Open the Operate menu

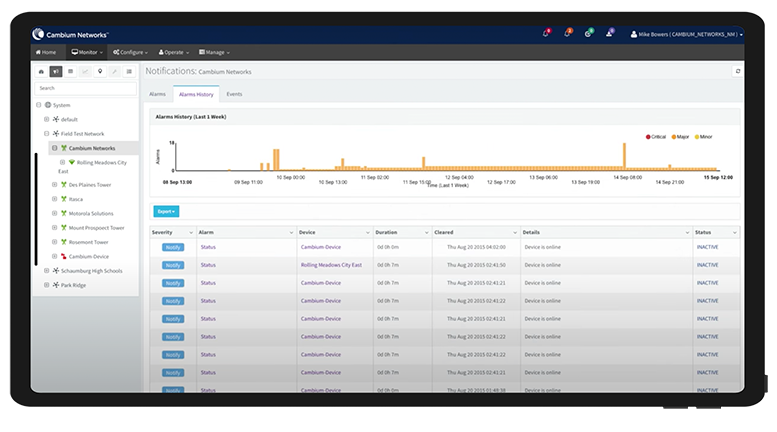(174, 52)
